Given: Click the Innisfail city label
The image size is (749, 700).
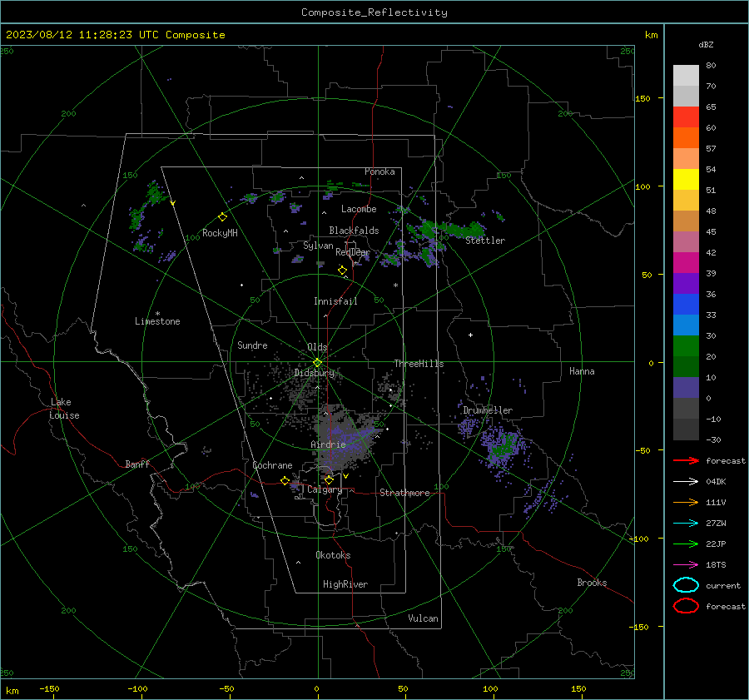Looking at the screenshot, I should pos(335,301).
